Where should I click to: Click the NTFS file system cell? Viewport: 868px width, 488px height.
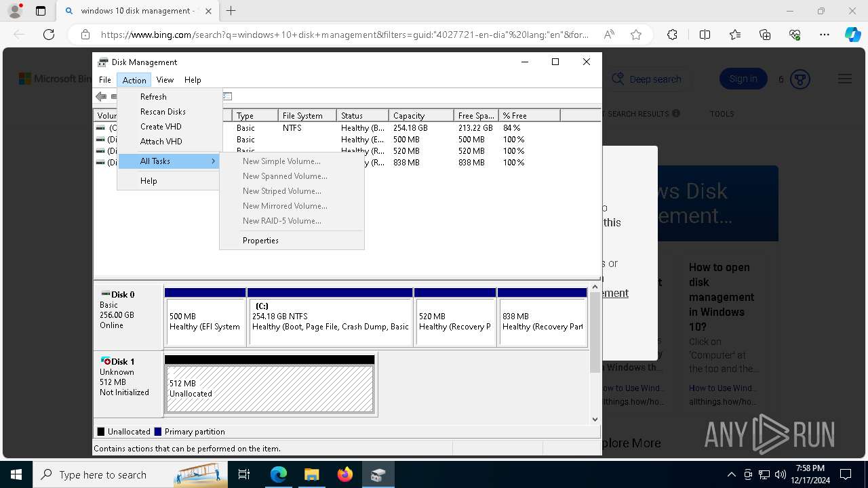(292, 128)
